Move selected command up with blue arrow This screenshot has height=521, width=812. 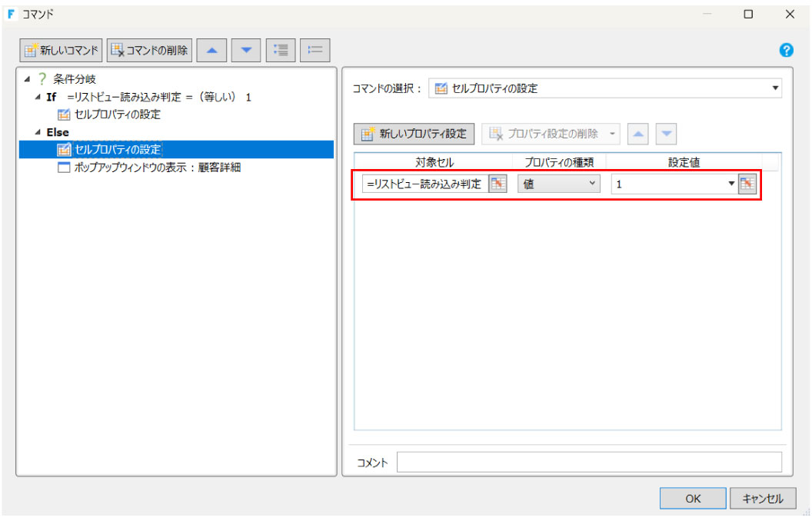tap(212, 49)
